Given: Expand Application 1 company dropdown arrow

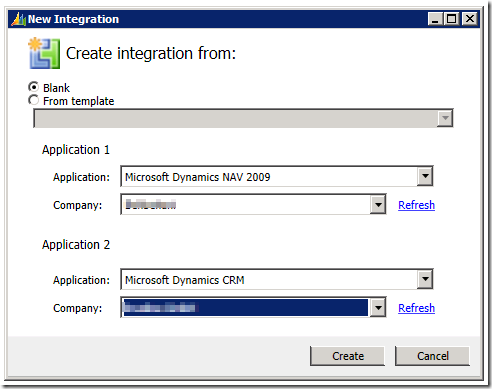Looking at the screenshot, I should (378, 204).
